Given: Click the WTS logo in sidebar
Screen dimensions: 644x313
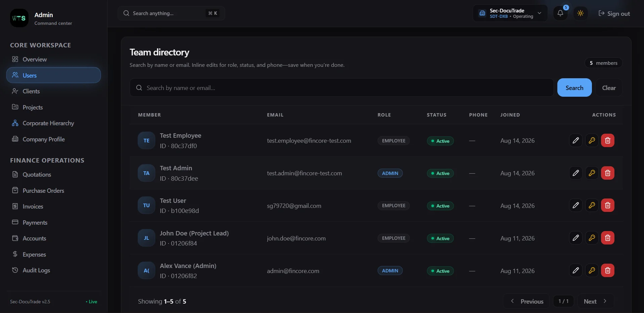Looking at the screenshot, I should 19,18.
